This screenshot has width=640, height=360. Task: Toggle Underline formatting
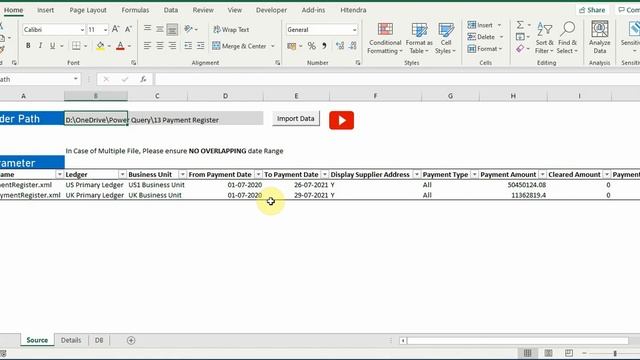point(52,46)
